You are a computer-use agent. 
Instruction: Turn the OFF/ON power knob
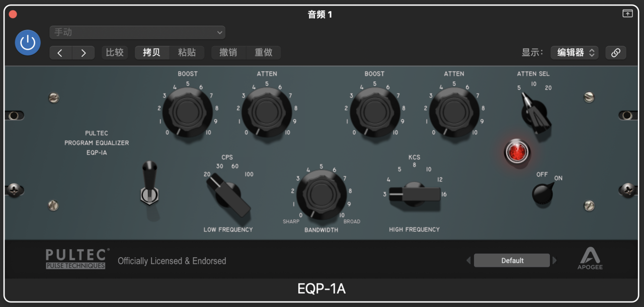(x=543, y=193)
